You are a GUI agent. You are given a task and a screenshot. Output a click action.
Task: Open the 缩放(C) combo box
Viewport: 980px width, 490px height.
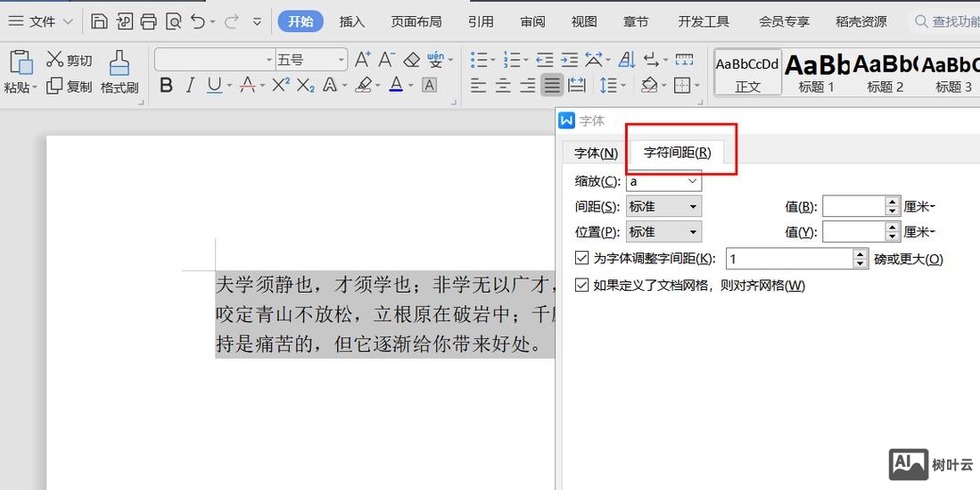coord(663,181)
